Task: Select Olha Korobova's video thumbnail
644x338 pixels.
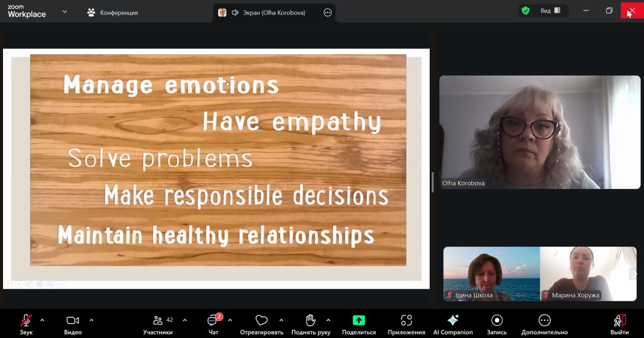Action: (539, 132)
